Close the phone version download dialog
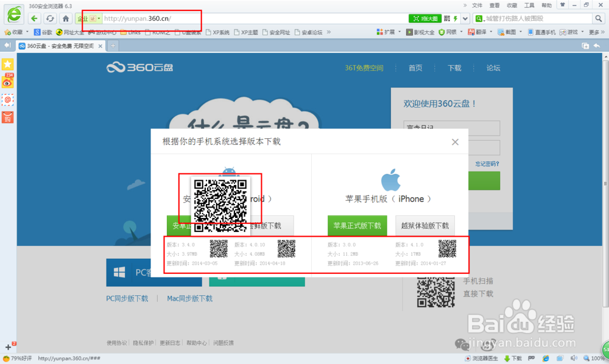609x364 pixels. [x=455, y=142]
